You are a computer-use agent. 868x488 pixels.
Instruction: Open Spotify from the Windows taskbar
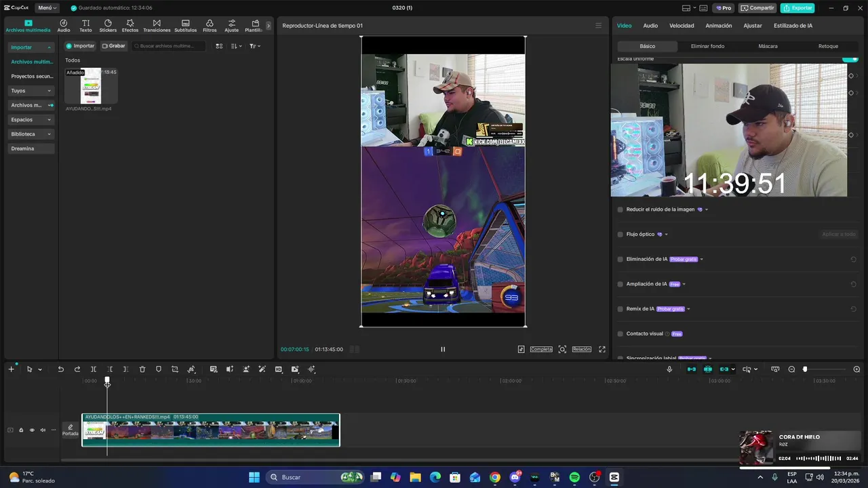574,477
